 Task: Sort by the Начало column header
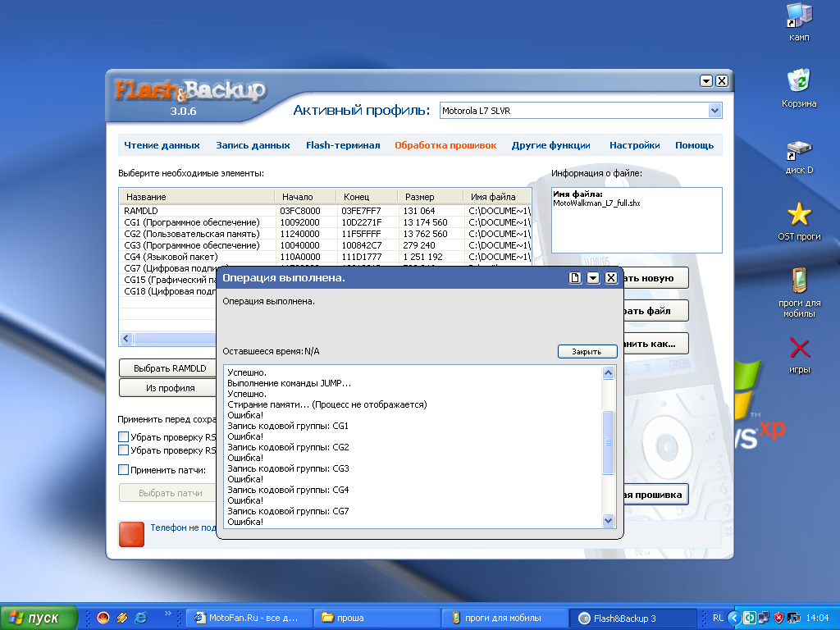click(x=305, y=197)
